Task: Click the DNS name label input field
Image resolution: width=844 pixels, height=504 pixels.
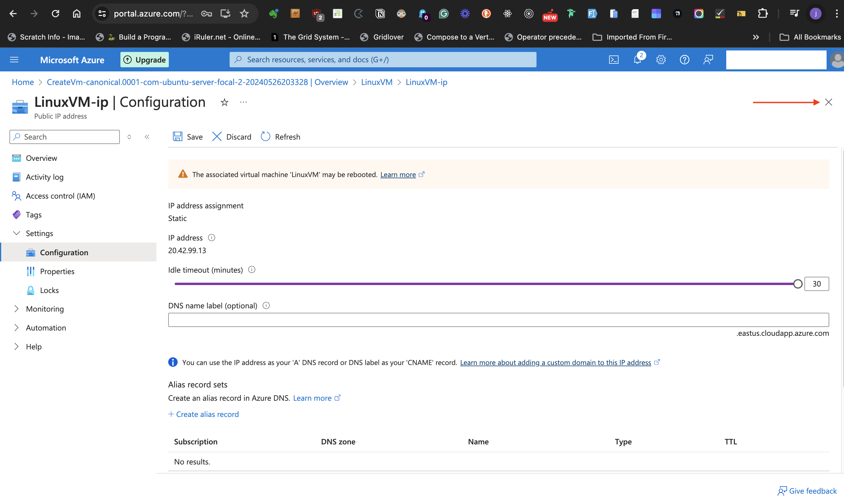Action: 498,320
